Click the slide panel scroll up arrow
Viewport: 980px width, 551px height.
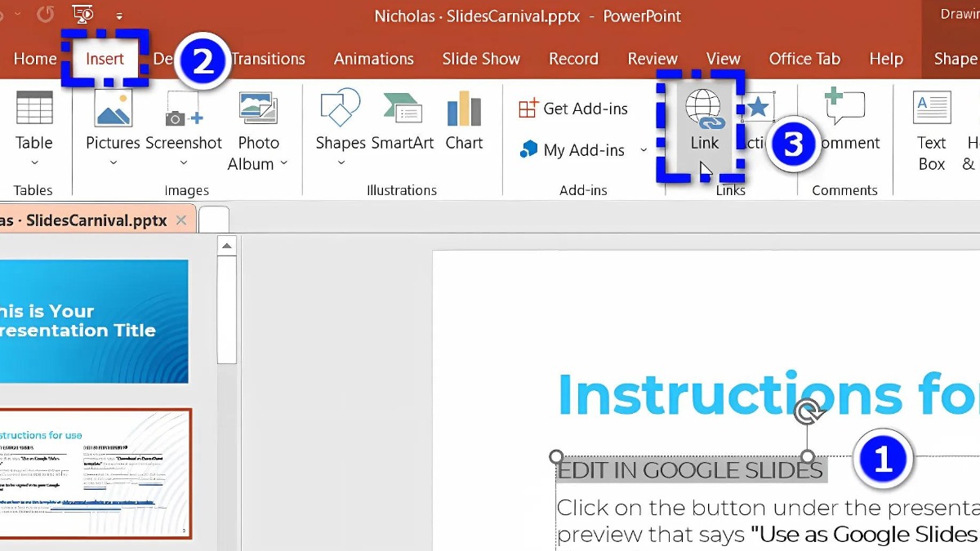click(x=227, y=246)
